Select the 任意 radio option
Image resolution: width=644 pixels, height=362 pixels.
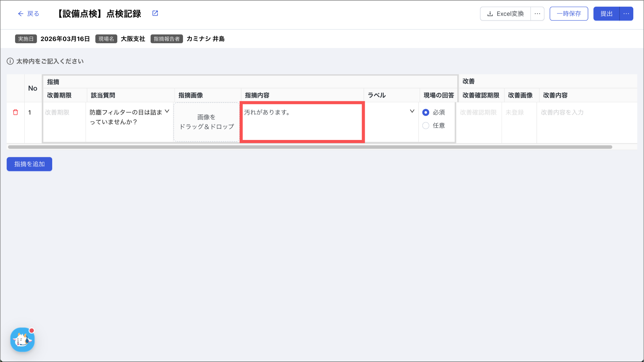(426, 125)
